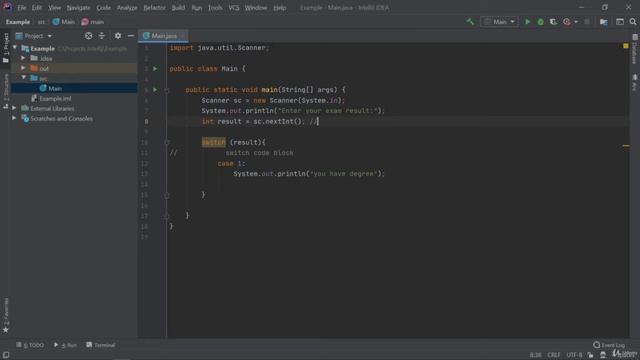This screenshot has height=360, width=640.
Task: Run Main with green play button
Action: (x=527, y=22)
